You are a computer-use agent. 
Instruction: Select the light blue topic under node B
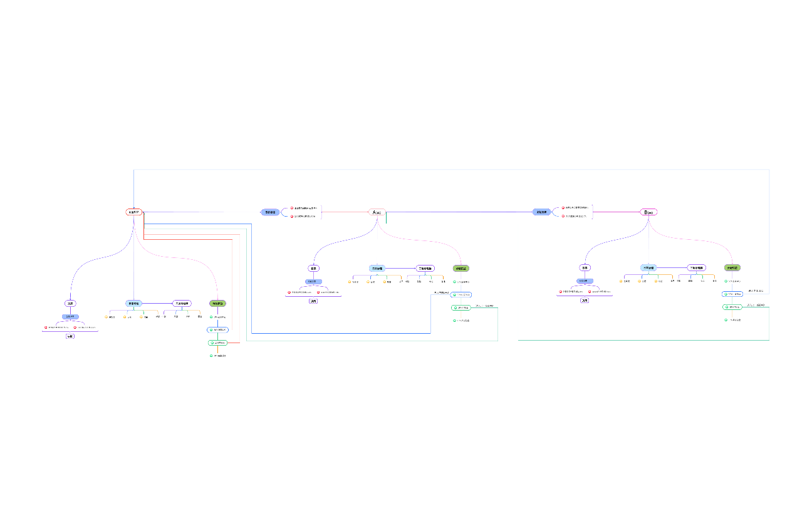coord(648,267)
